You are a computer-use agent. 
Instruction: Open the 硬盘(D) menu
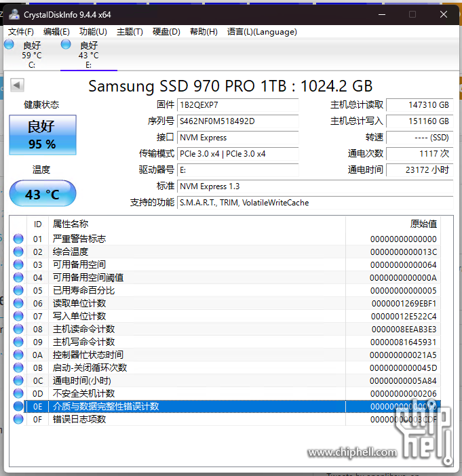(166, 32)
